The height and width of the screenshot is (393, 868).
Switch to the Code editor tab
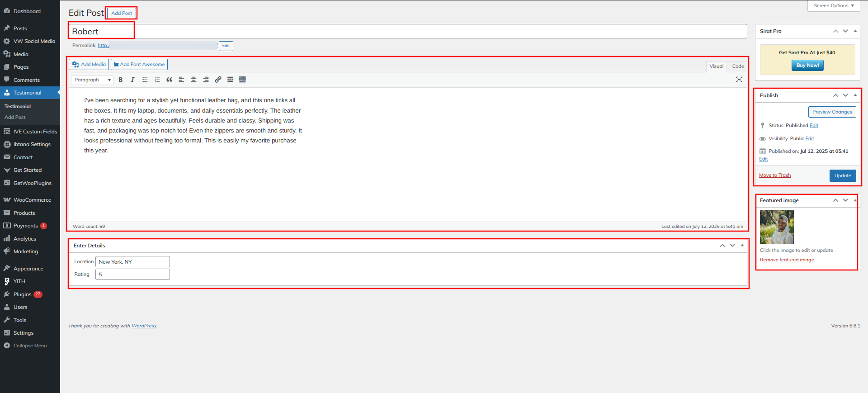(x=738, y=66)
